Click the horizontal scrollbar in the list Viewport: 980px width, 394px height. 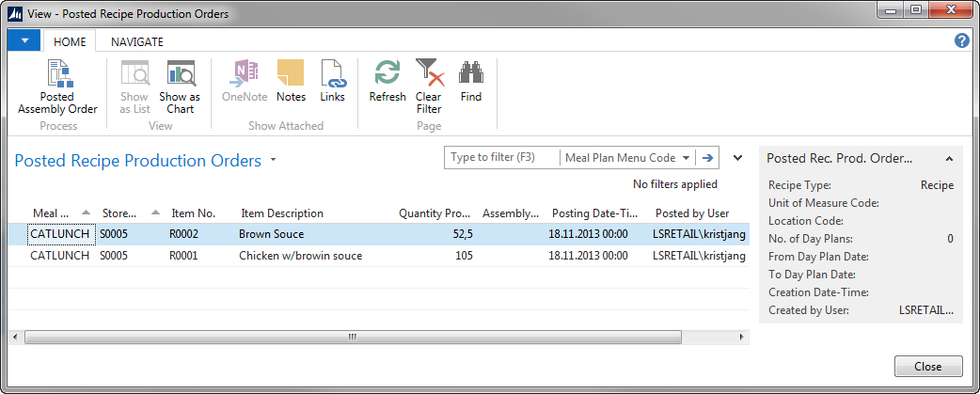(x=353, y=337)
